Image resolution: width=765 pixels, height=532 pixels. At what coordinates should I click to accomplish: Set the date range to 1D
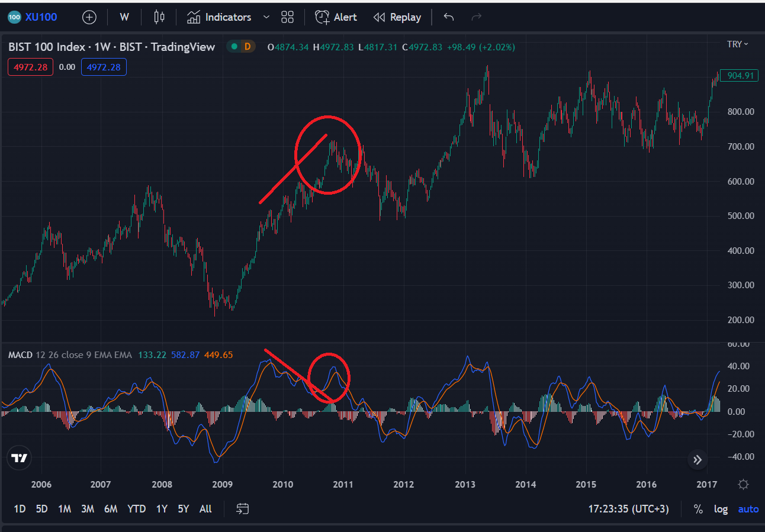(20, 509)
